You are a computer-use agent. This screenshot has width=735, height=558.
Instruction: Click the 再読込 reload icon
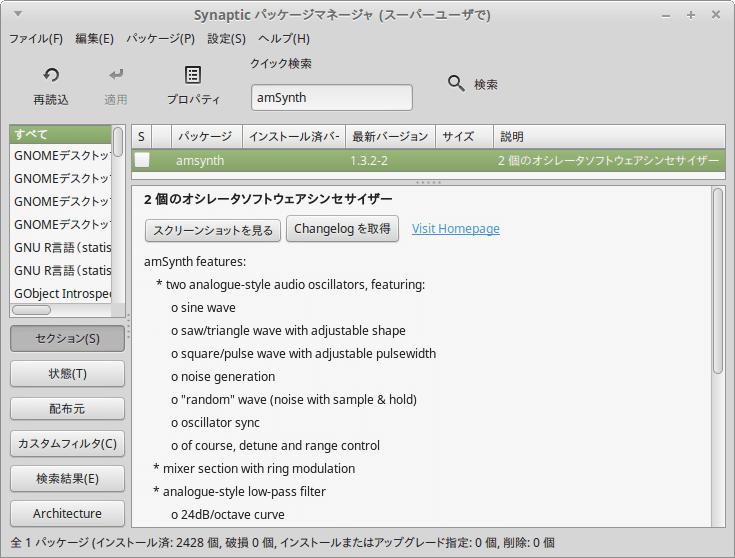coord(51,75)
